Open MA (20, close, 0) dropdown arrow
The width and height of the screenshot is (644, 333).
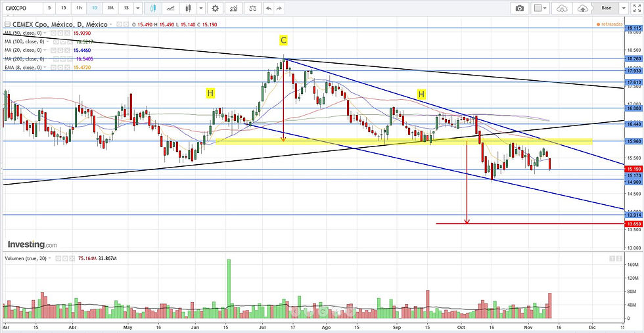click(45, 50)
